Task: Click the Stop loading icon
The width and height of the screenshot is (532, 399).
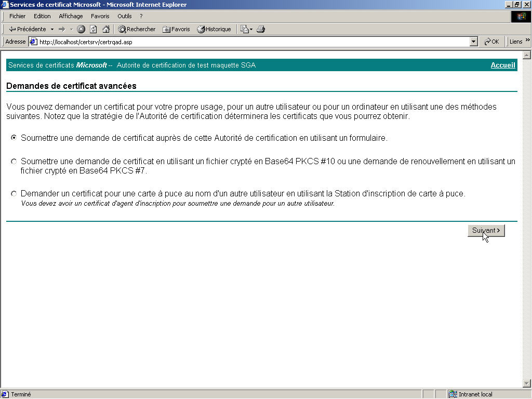Action: (81, 29)
